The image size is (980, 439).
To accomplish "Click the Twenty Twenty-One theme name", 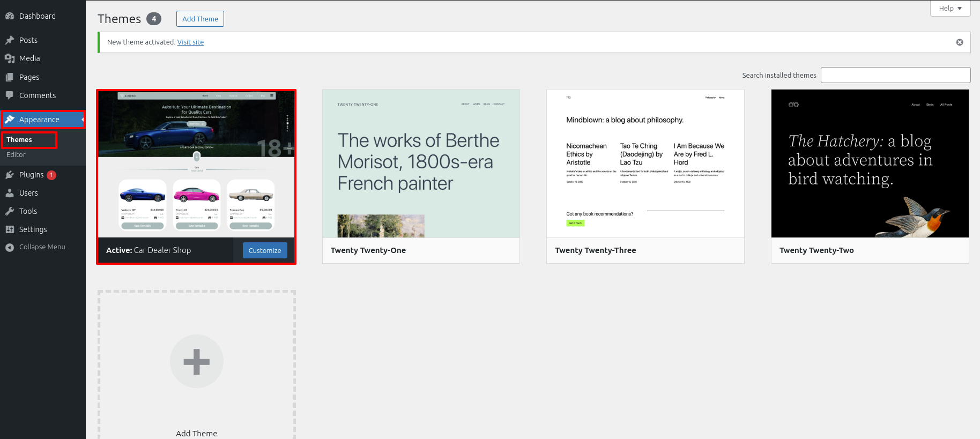I will pos(368,250).
